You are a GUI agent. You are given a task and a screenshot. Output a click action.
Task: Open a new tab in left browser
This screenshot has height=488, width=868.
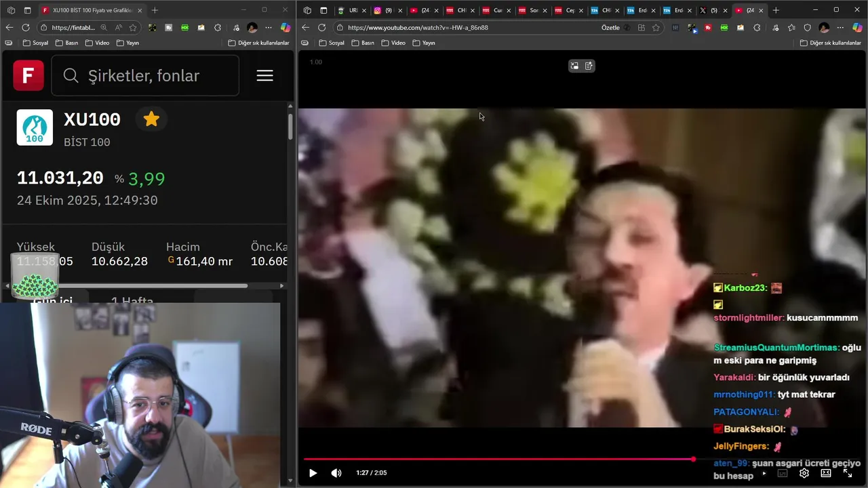click(155, 10)
